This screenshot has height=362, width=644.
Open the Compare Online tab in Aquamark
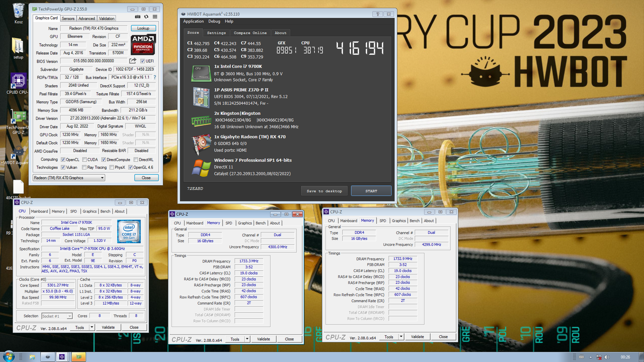click(250, 33)
